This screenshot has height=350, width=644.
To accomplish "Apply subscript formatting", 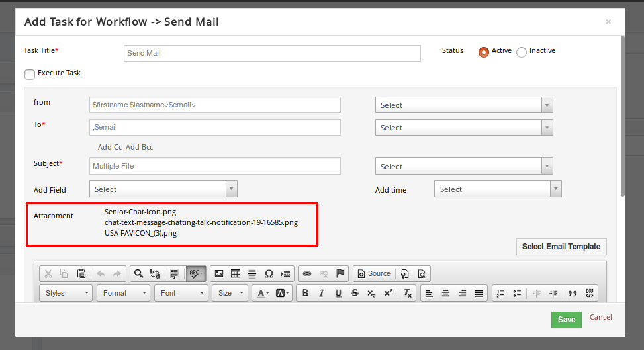I will coord(371,293).
